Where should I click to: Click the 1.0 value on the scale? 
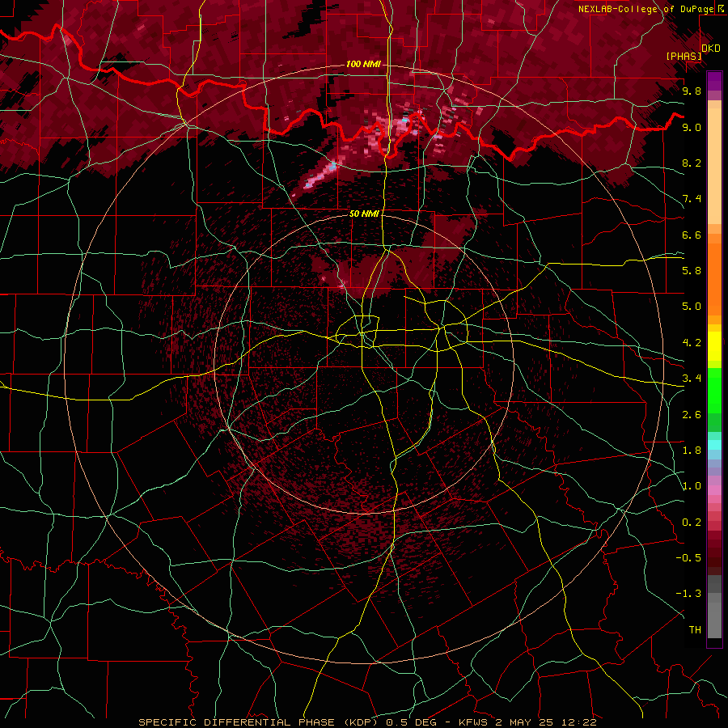tap(692, 485)
